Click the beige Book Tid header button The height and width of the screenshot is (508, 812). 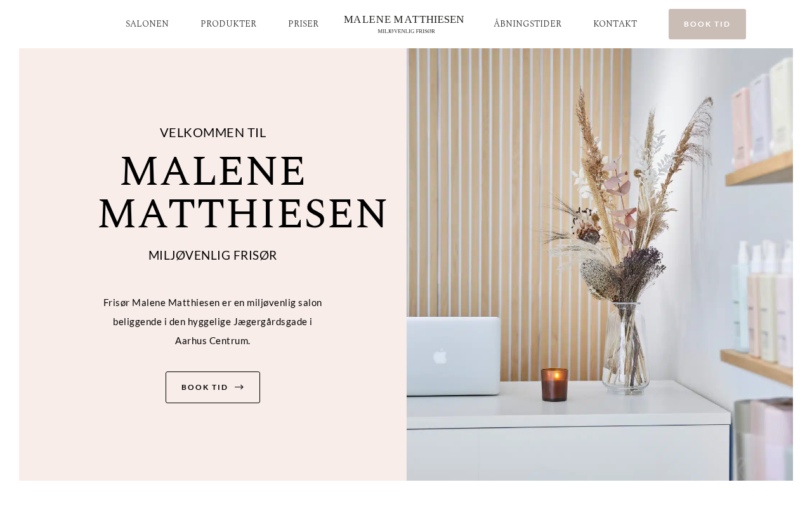707,24
